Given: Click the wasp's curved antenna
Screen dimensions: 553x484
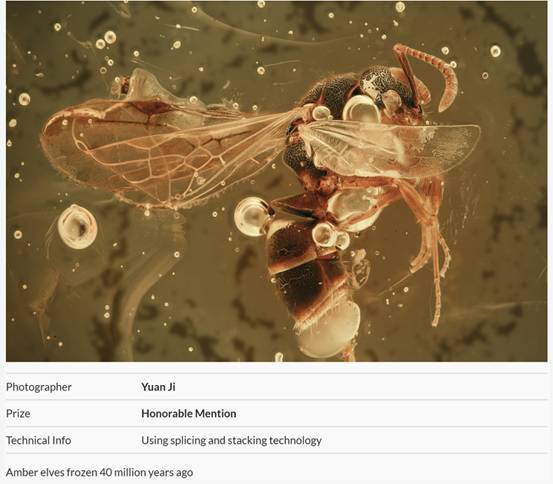Looking at the screenshot, I should [429, 74].
